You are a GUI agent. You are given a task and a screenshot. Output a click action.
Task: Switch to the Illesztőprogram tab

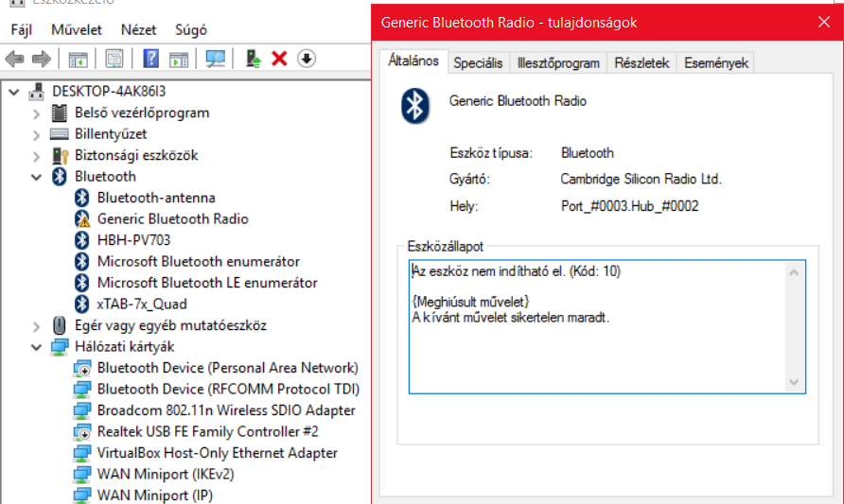click(558, 63)
